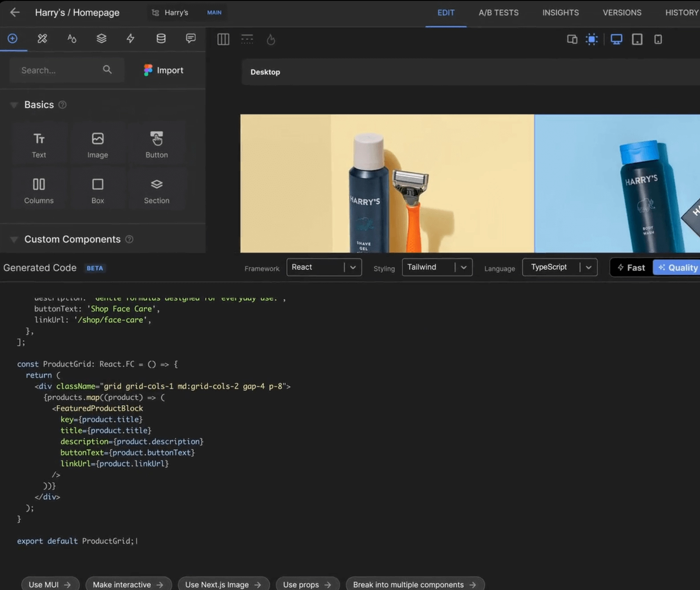Viewport: 700px width, 590px height.
Task: Select the desktop preview device icon
Action: (616, 40)
